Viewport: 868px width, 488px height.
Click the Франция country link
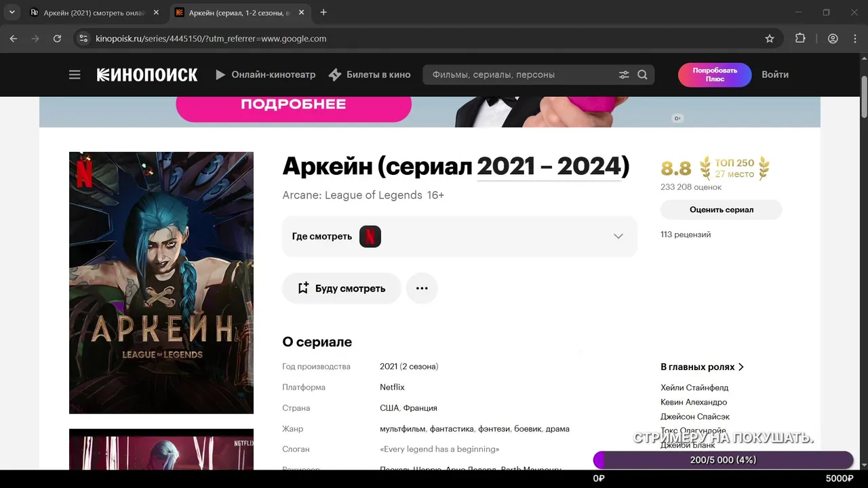[x=420, y=408]
